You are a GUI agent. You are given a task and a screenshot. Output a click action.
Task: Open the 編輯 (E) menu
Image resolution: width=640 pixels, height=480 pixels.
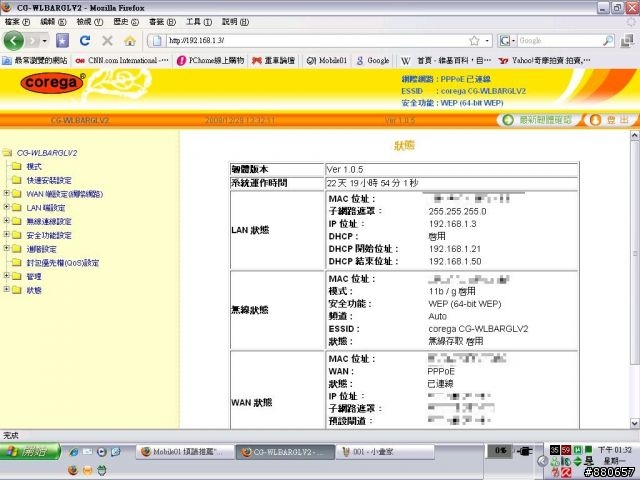[53, 22]
